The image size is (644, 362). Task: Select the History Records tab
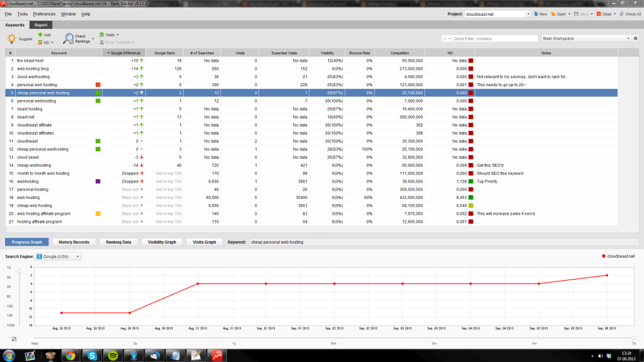coord(74,242)
